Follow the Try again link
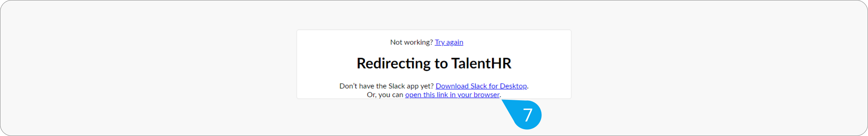This screenshot has height=136, width=868. click(x=449, y=42)
